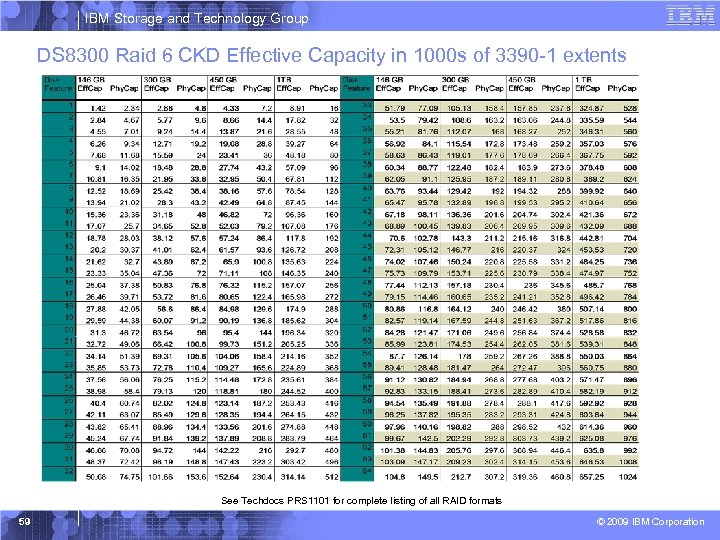Click cell 421.36 in disk feature row 42
The image size is (720, 540).
point(592,215)
